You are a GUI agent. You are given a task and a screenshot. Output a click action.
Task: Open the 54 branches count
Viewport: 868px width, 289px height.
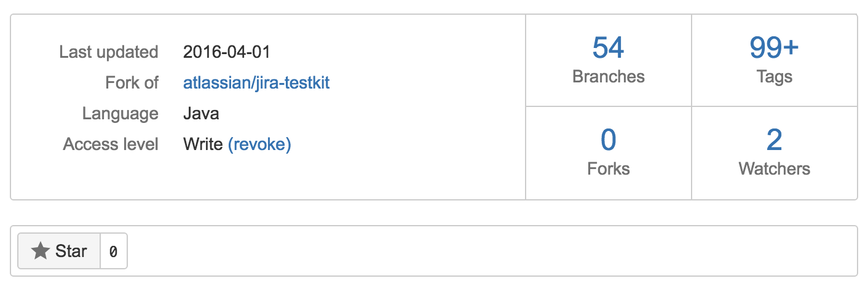[608, 48]
